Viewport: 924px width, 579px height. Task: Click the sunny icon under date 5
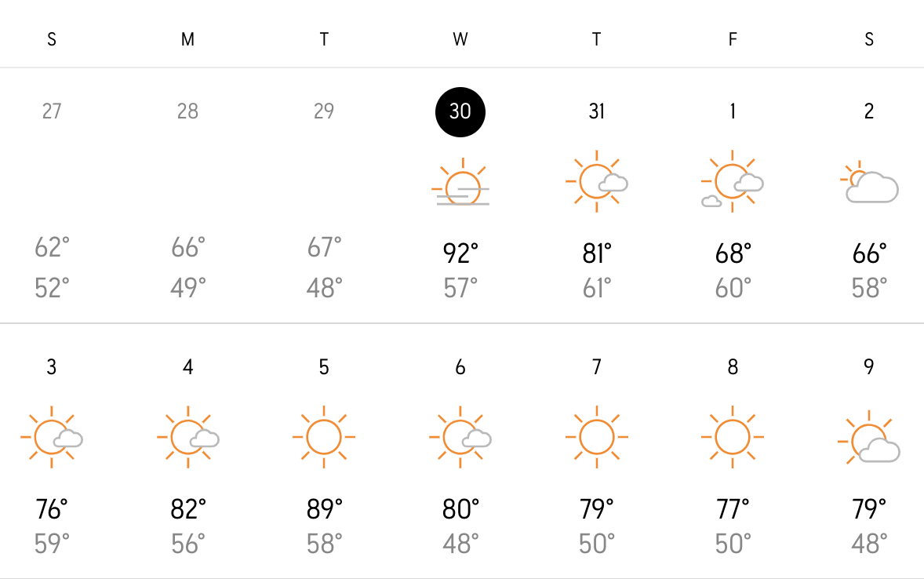pos(323,437)
